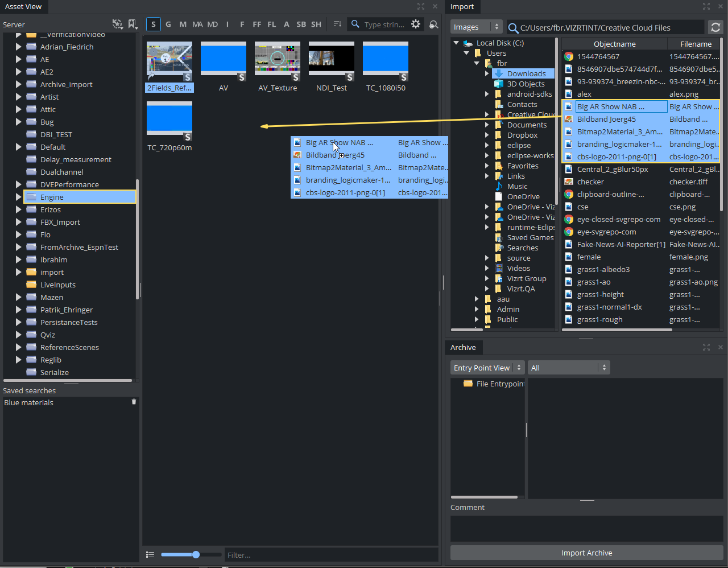Click the refresh icon in Import panel
The width and height of the screenshot is (728, 568).
[x=715, y=27]
